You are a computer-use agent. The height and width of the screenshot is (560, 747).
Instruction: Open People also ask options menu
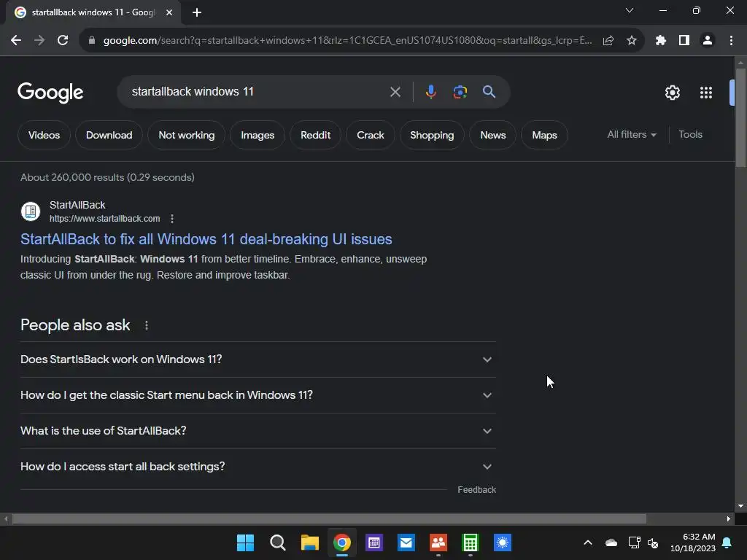tap(146, 325)
